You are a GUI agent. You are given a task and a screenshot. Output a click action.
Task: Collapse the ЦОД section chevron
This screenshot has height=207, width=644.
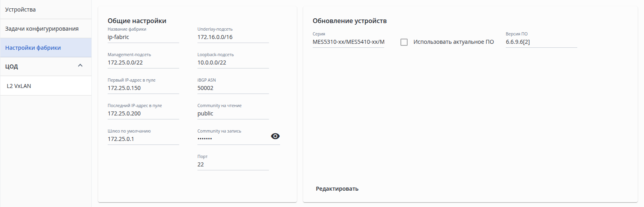80,66
